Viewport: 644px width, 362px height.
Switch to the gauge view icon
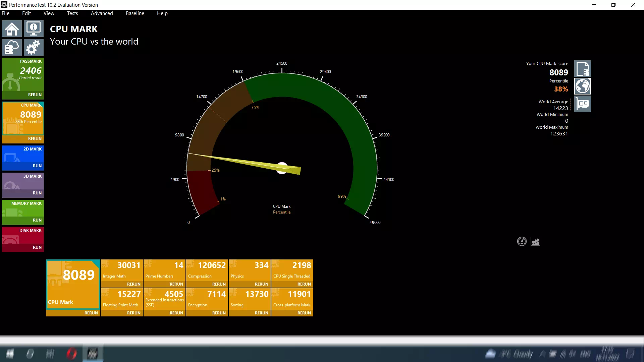click(522, 241)
